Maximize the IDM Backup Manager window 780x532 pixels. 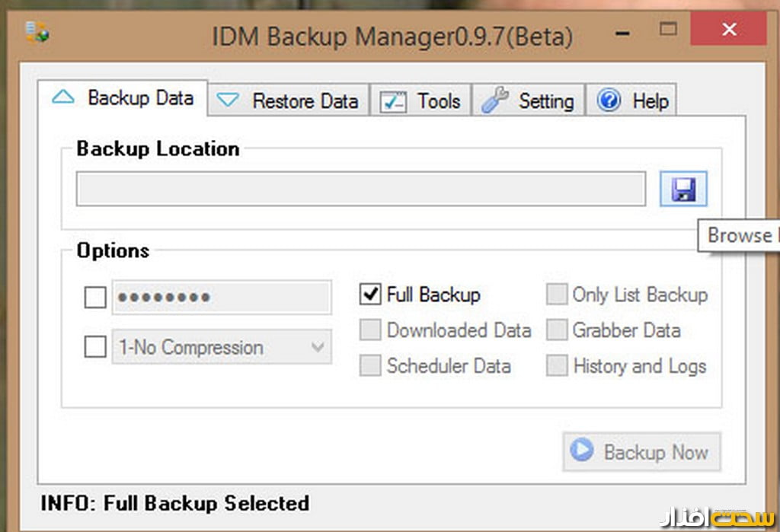tap(668, 30)
